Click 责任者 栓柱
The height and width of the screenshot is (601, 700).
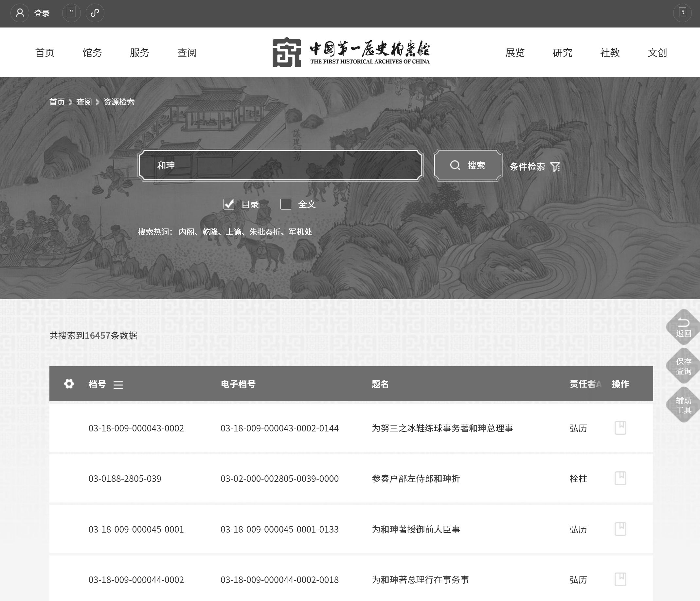pyautogui.click(x=578, y=479)
